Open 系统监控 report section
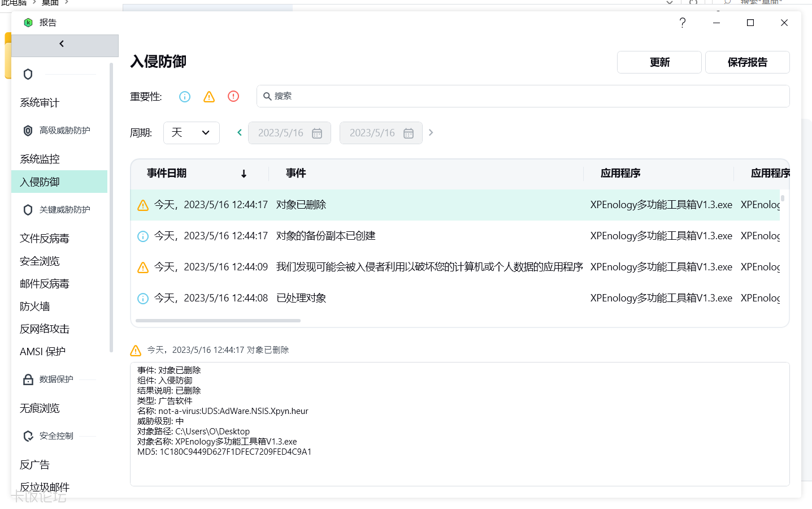This screenshot has width=812, height=509. (x=40, y=159)
